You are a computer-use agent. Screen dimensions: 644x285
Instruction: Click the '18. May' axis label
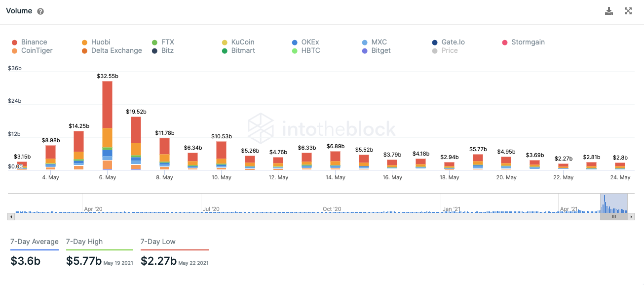tap(449, 177)
